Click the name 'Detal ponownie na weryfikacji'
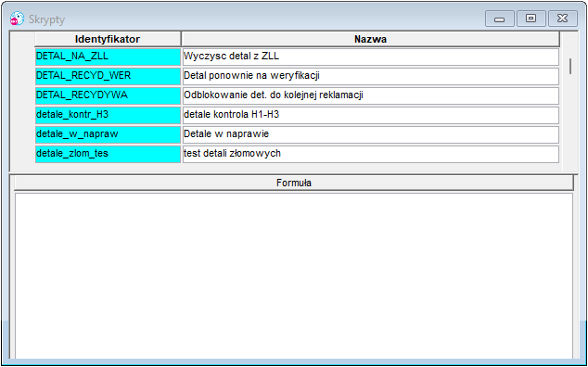 tap(370, 77)
